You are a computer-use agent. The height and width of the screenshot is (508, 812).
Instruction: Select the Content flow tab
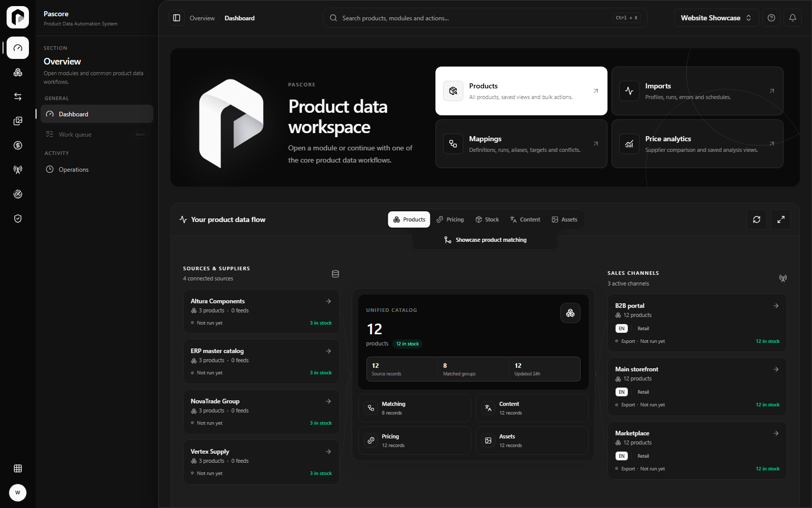tap(525, 219)
